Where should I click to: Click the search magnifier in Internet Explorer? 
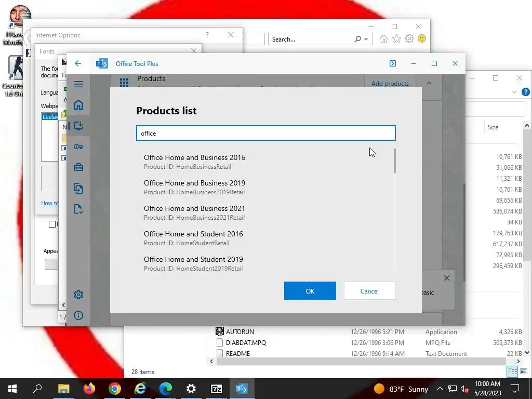tap(357, 39)
